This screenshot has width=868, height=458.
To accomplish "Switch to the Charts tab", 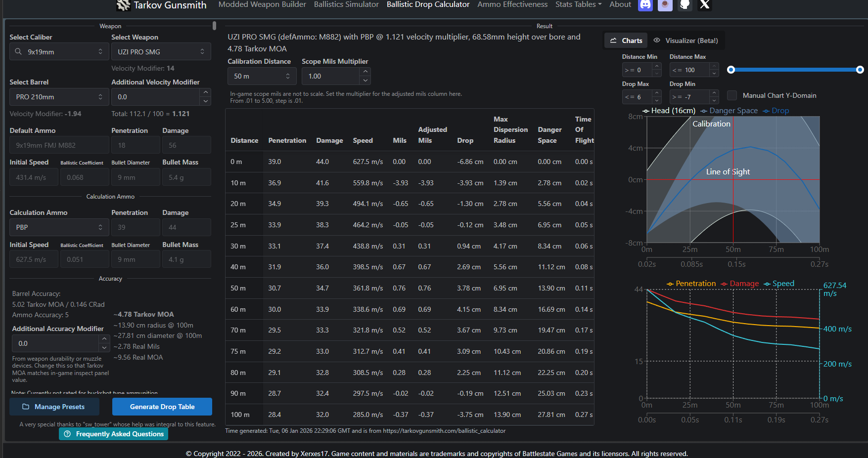I will 626,41.
